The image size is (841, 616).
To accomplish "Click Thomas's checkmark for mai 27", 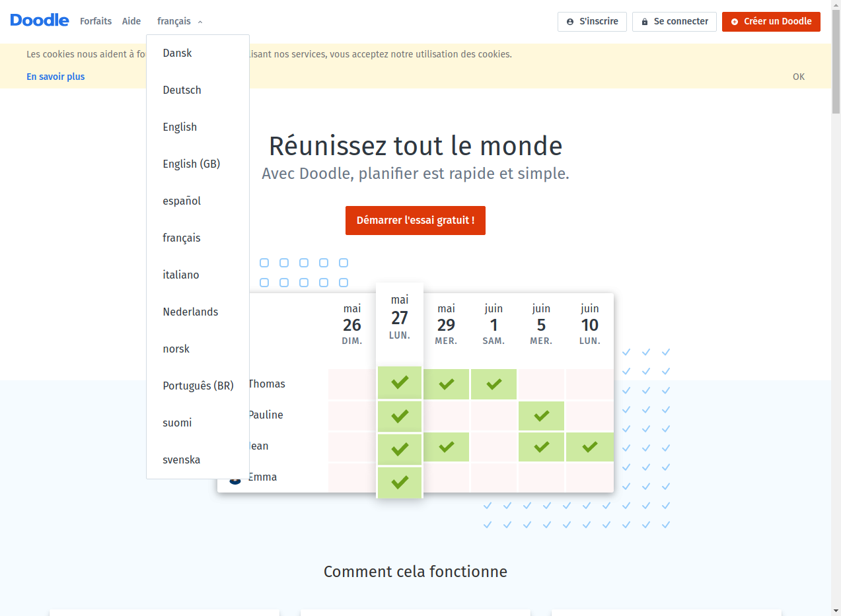I will [400, 382].
